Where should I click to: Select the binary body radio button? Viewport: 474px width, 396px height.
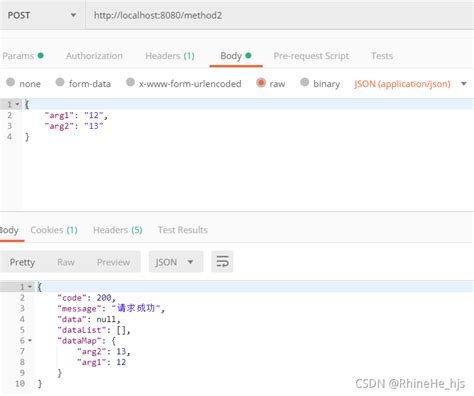[305, 82]
